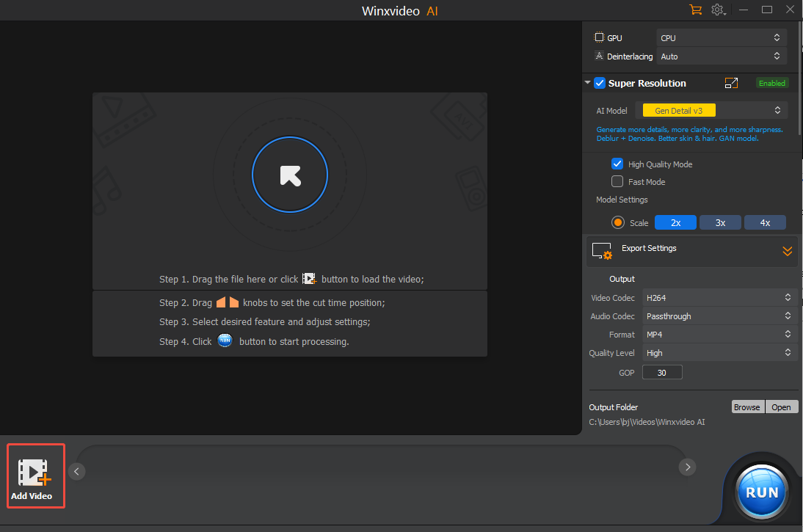This screenshot has width=803, height=532.
Task: Click the Browse button for output folder
Action: click(x=747, y=407)
